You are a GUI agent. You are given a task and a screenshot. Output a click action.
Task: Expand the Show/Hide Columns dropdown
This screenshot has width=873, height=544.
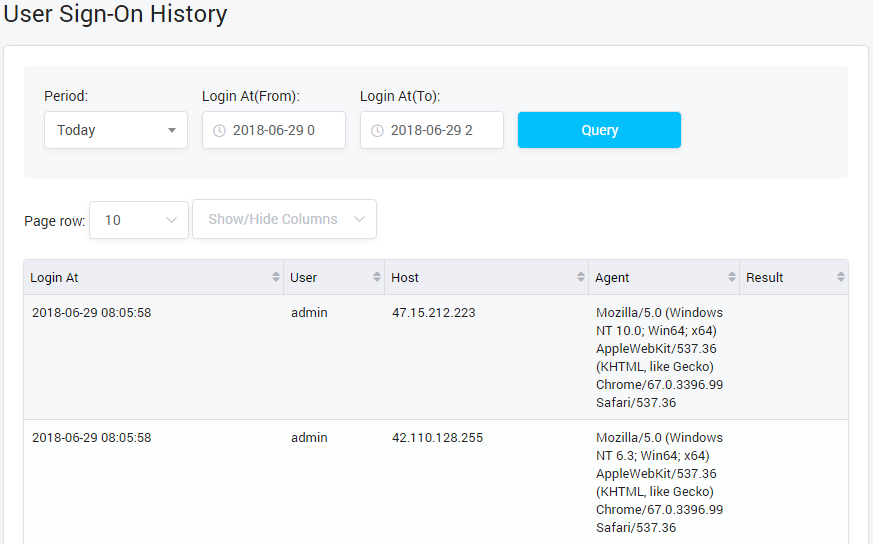[285, 219]
